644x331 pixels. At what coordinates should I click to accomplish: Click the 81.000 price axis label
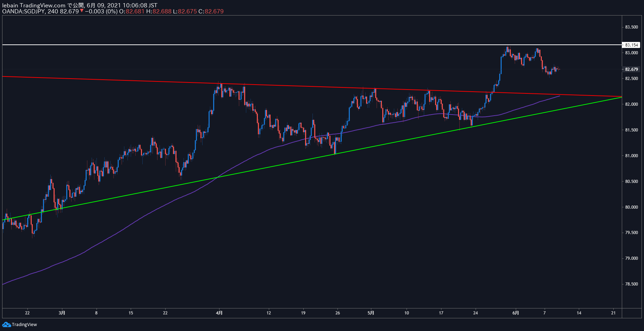[631, 156]
